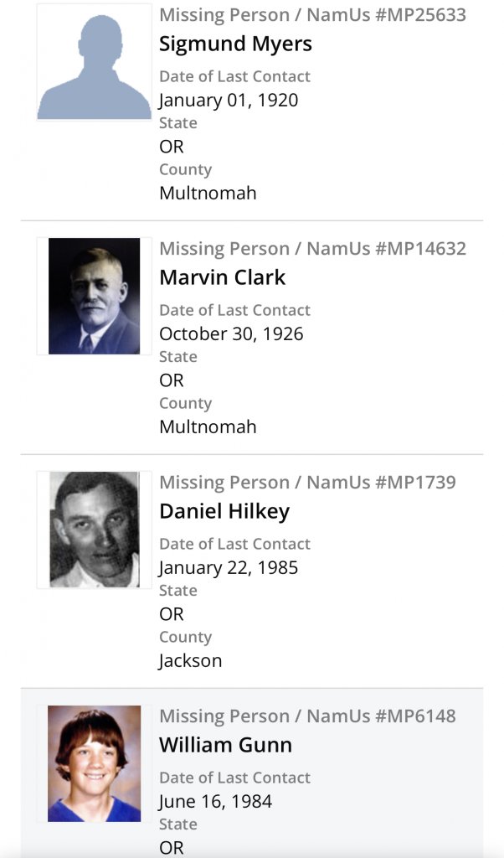Click the NamUs #MP25633 case header

click(x=312, y=15)
